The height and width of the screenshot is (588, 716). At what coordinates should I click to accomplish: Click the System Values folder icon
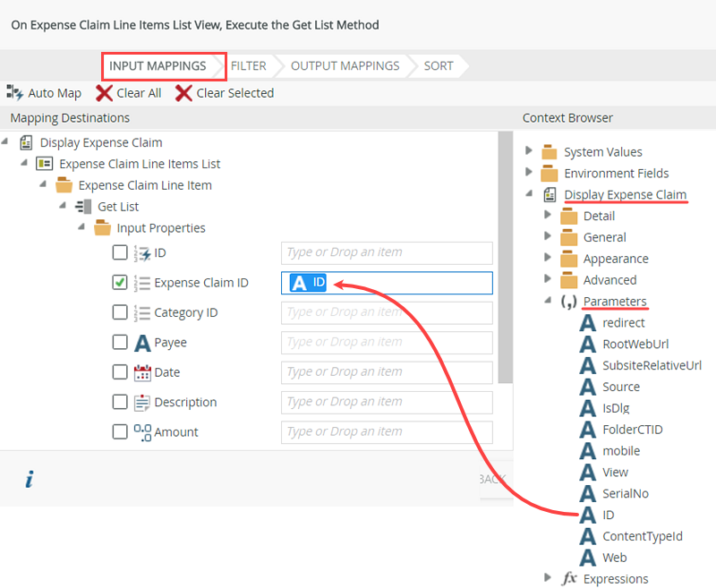click(x=549, y=152)
